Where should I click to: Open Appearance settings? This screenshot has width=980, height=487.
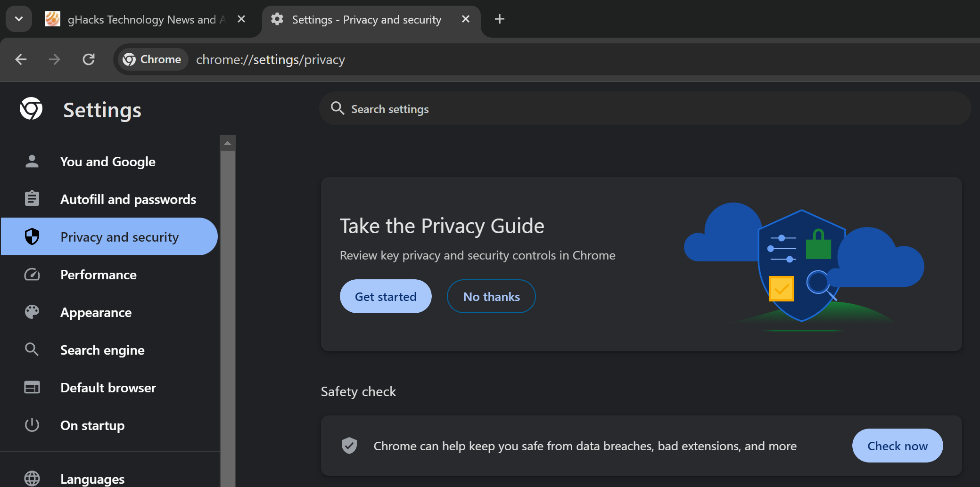[x=109, y=312]
